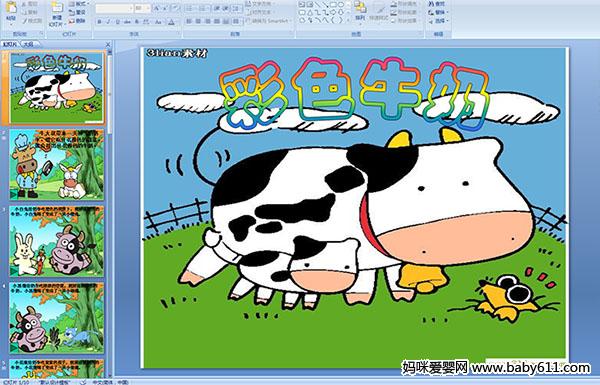Toggle Italic formatting
Screen dimensions: 600x385
point(108,22)
